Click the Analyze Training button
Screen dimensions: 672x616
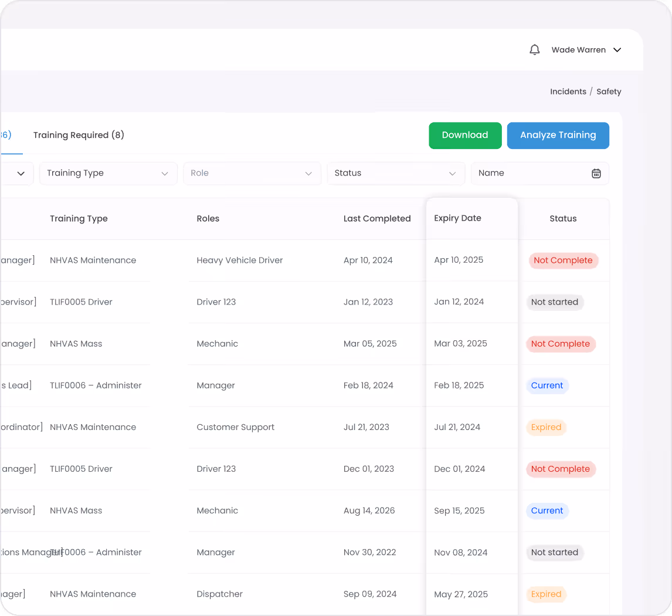(x=558, y=136)
